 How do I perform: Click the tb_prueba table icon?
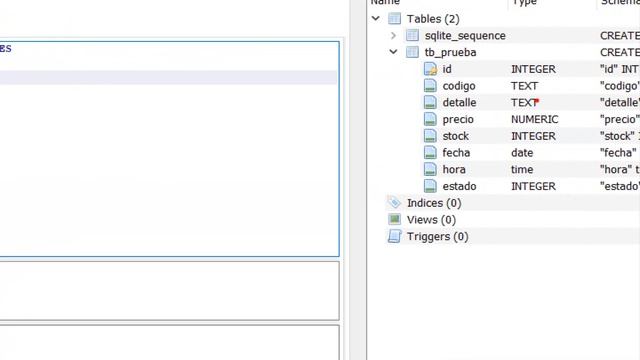click(412, 52)
